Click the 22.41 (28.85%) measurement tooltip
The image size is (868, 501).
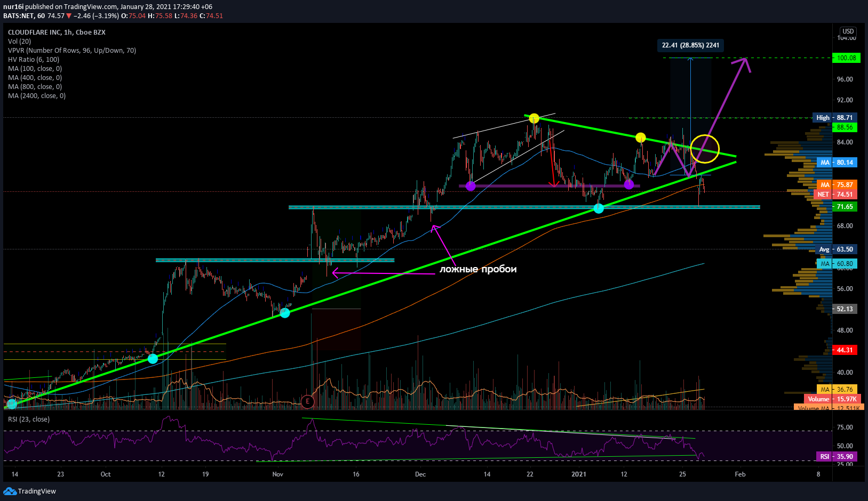(x=690, y=45)
